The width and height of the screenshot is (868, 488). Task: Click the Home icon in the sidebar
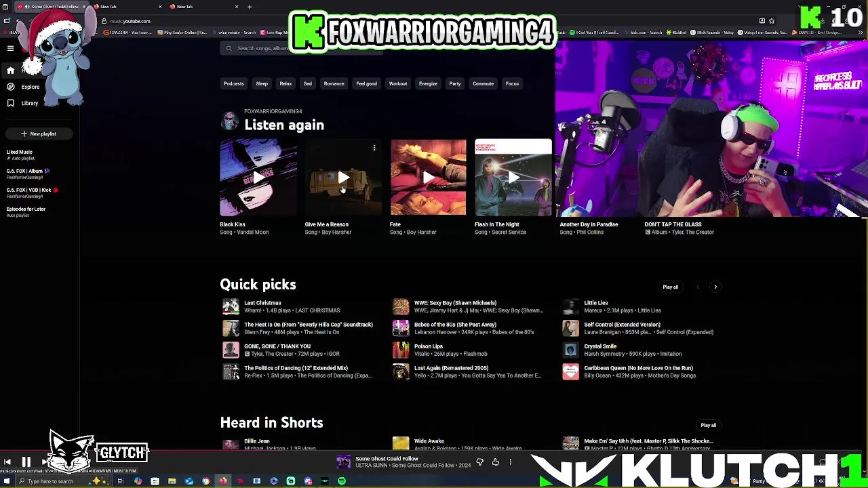pos(10,70)
